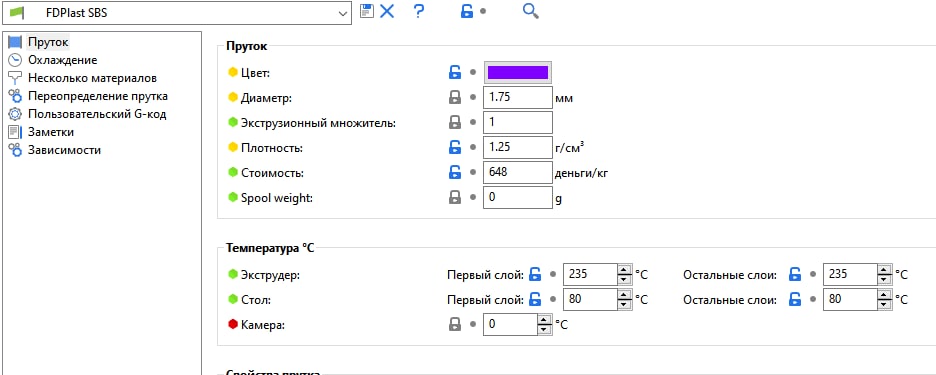This screenshot has height=375, width=936.
Task: Click the Стоимость unlocked lock icon
Action: point(455,173)
